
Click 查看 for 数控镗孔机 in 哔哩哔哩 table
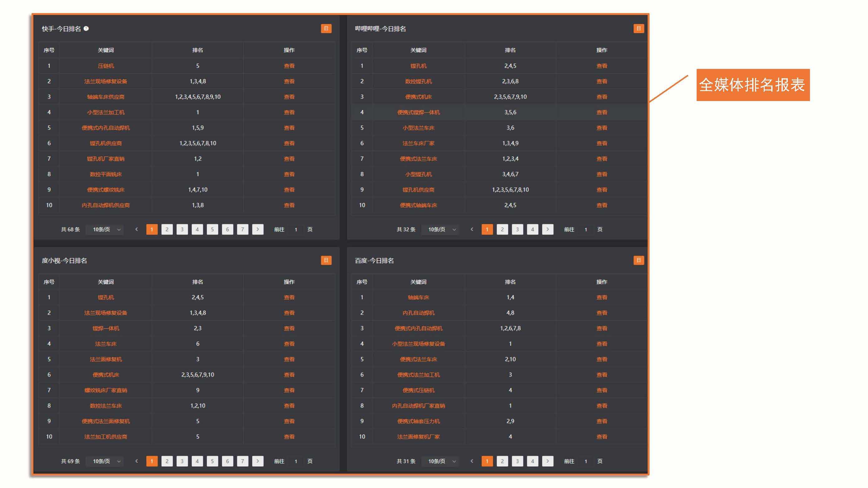coord(602,81)
